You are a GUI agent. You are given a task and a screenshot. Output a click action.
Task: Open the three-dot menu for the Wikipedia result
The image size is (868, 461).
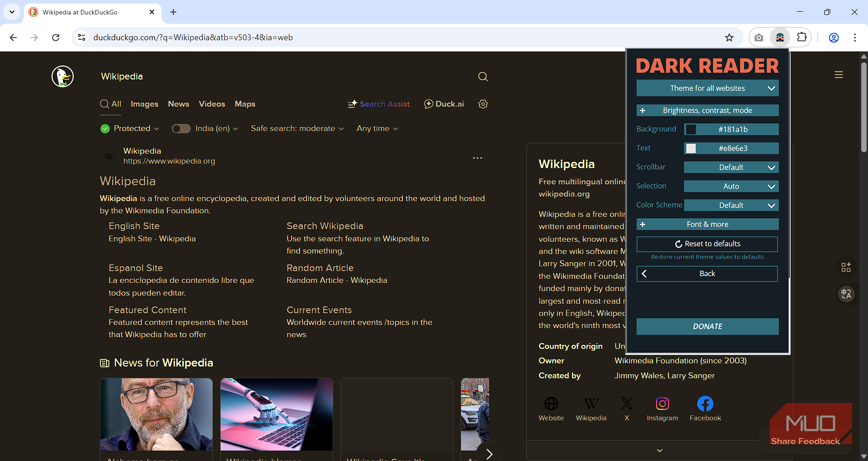tap(477, 158)
